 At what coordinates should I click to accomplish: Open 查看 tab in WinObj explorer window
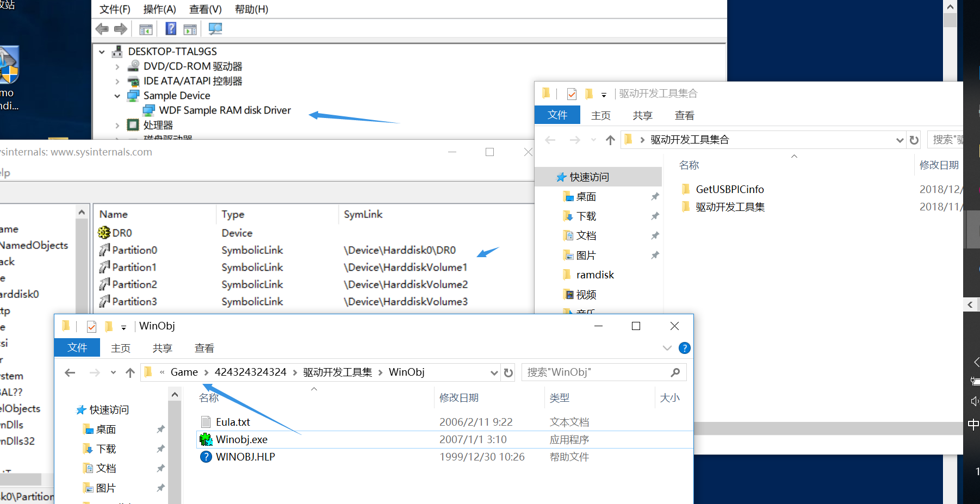tap(204, 348)
